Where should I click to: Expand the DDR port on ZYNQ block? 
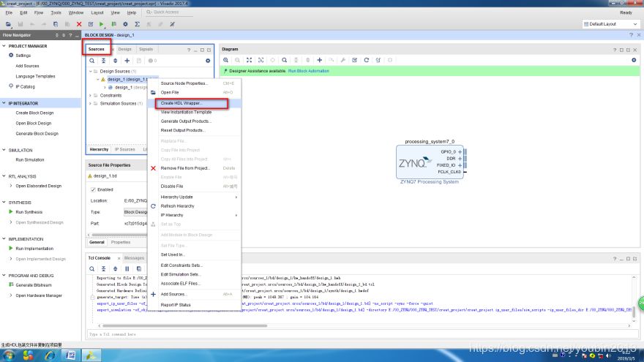(460, 159)
